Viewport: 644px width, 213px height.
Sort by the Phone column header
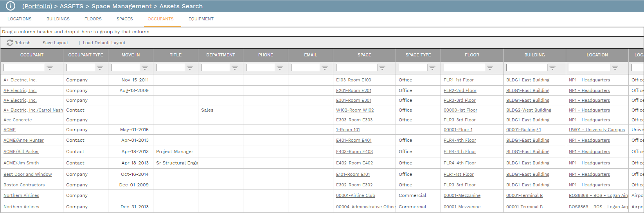tap(265, 55)
